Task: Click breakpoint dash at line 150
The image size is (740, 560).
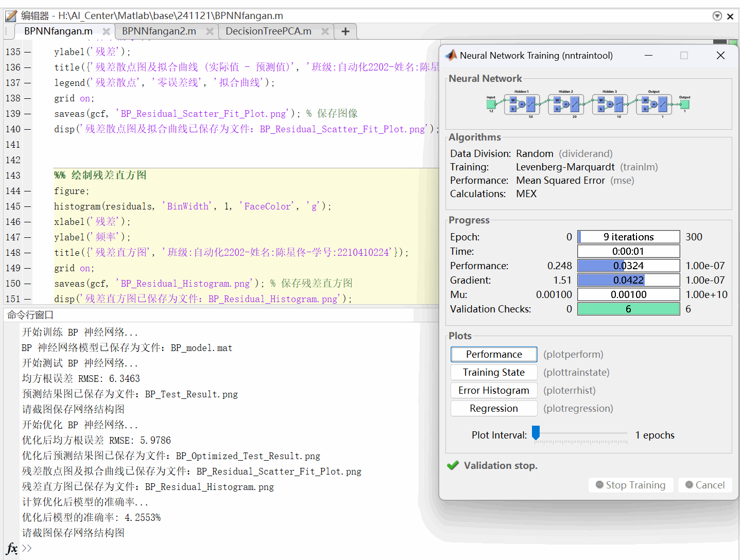Action: [27, 284]
